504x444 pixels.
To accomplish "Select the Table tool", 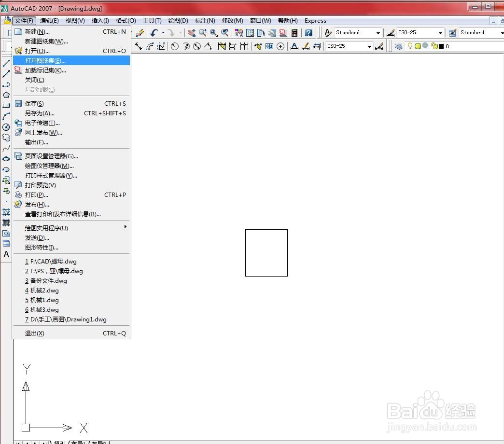I will click(6, 244).
